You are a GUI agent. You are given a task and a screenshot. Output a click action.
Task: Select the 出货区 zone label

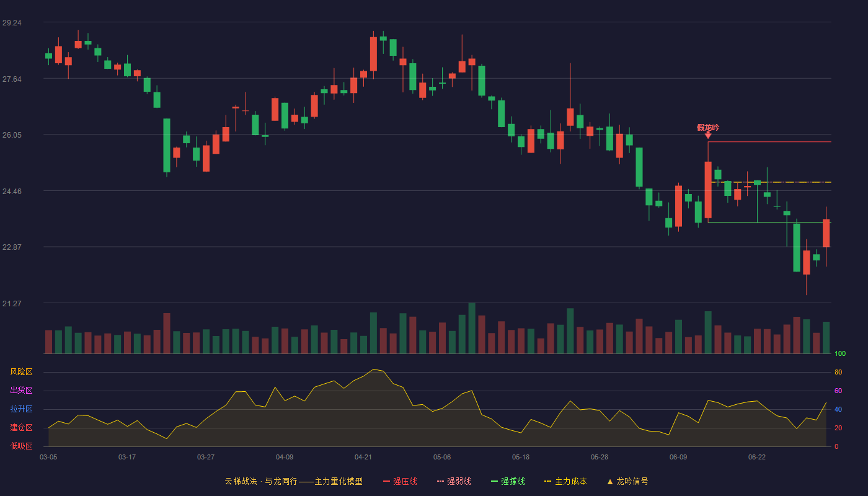(21, 391)
